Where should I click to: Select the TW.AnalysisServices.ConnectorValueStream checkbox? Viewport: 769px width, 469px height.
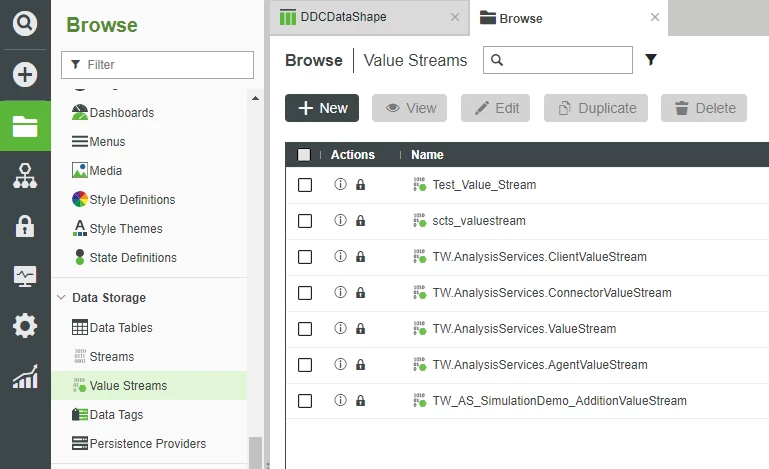pos(305,293)
